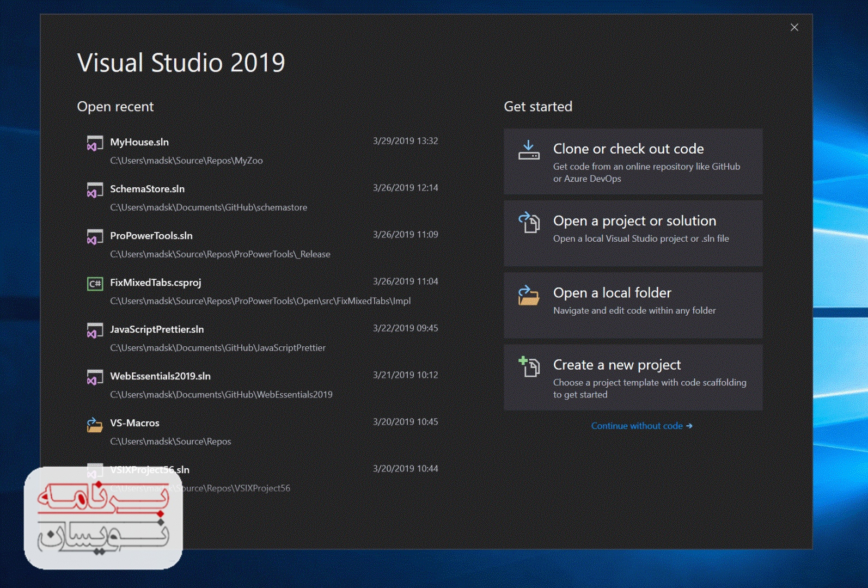The width and height of the screenshot is (868, 588).
Task: Click the SchemaStore.sln solution icon
Action: pos(95,190)
